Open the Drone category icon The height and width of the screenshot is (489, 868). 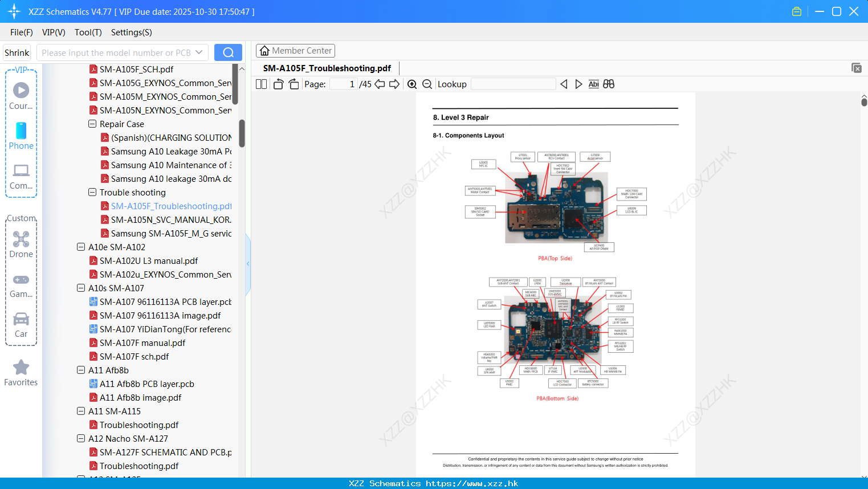coord(21,244)
